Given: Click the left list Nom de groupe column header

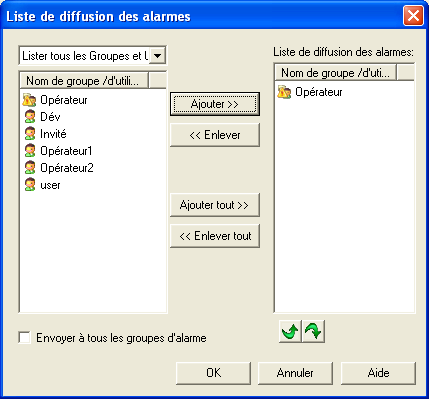Looking at the screenshot, I should [x=84, y=81].
